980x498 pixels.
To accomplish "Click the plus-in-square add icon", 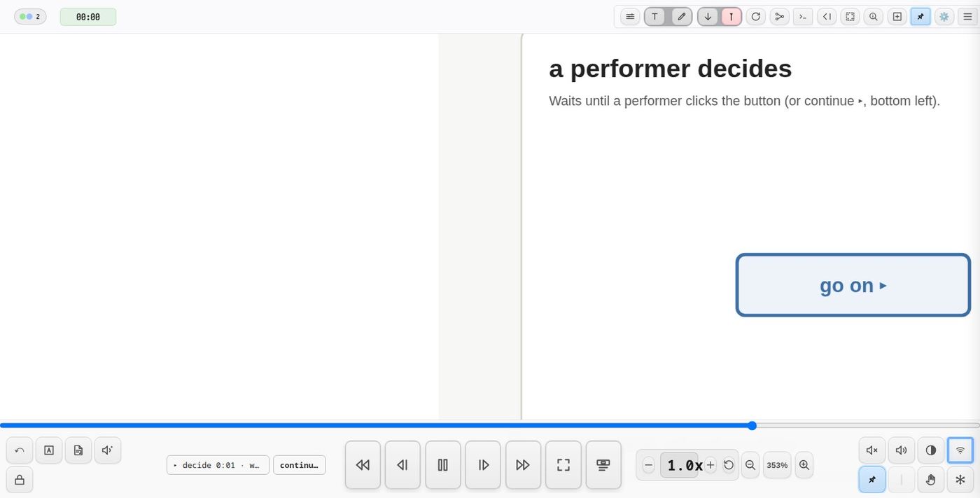I will 897,16.
